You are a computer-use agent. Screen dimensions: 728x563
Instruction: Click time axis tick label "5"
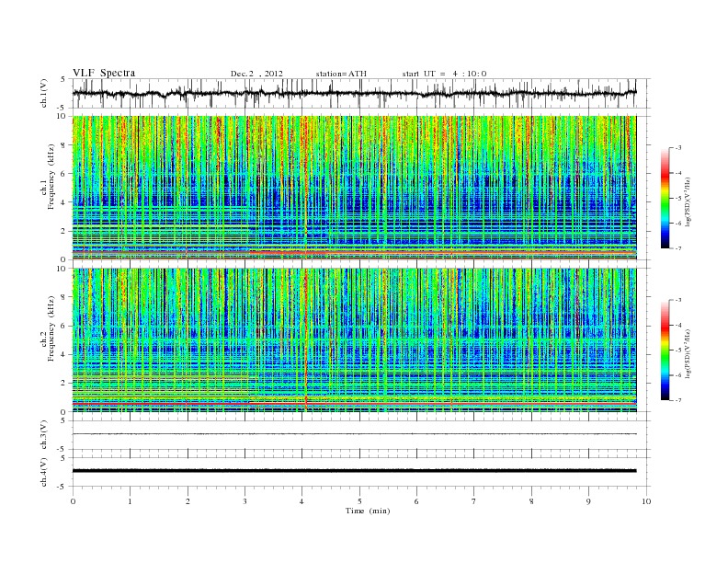click(359, 501)
